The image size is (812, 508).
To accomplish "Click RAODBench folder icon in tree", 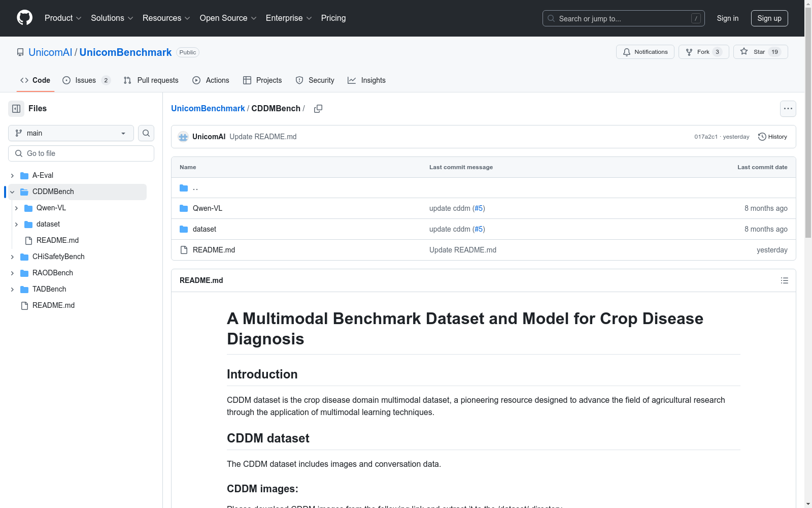I will [x=24, y=273].
